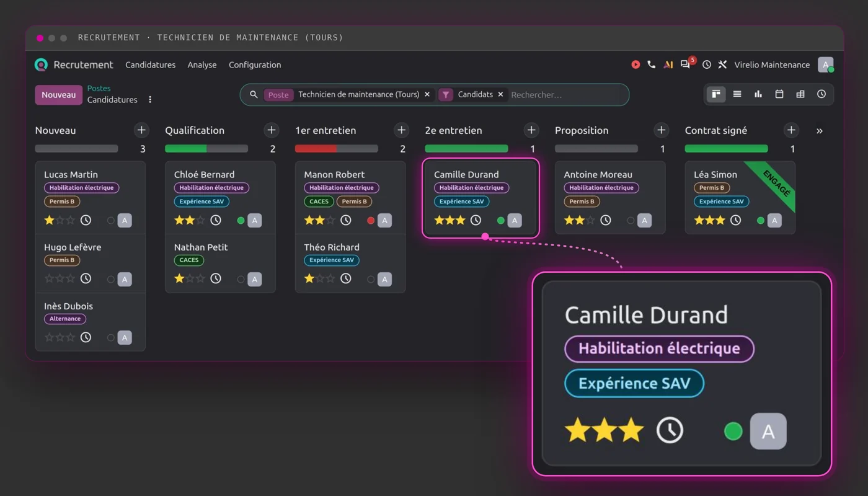Open Virelio Maintenance company switcher
This screenshot has height=496, width=868.
[x=772, y=64]
